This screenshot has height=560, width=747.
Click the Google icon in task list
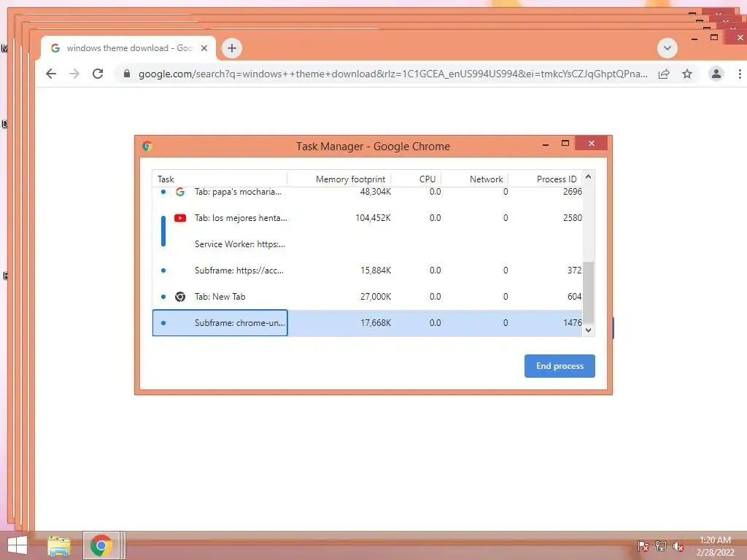(180, 192)
